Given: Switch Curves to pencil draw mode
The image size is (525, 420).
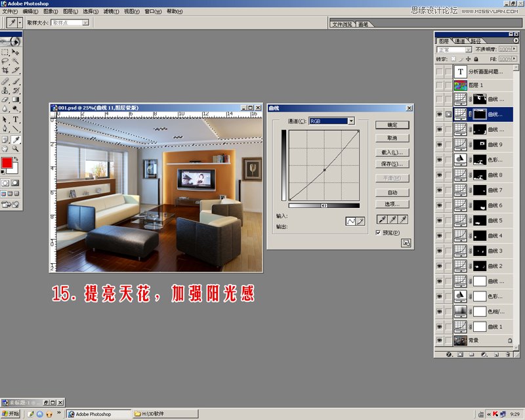Looking at the screenshot, I should [x=360, y=221].
